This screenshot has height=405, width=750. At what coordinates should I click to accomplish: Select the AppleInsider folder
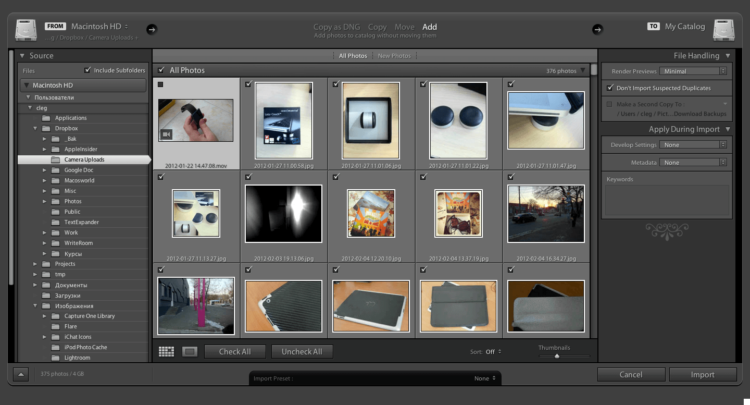pos(83,149)
